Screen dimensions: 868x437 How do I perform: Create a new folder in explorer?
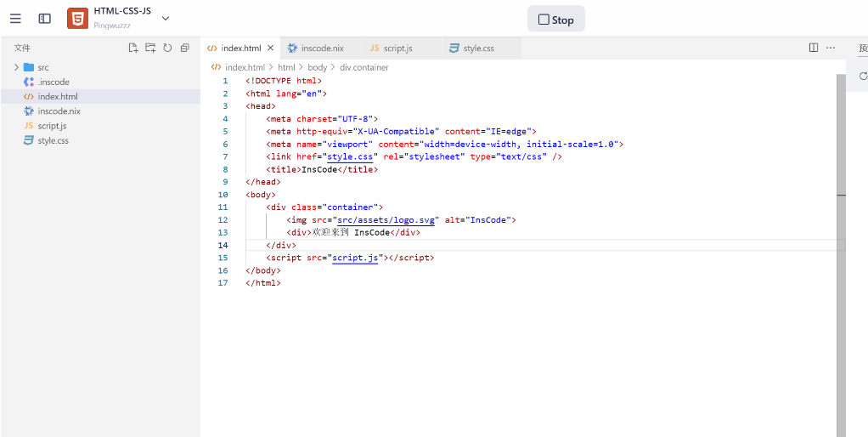tap(150, 48)
